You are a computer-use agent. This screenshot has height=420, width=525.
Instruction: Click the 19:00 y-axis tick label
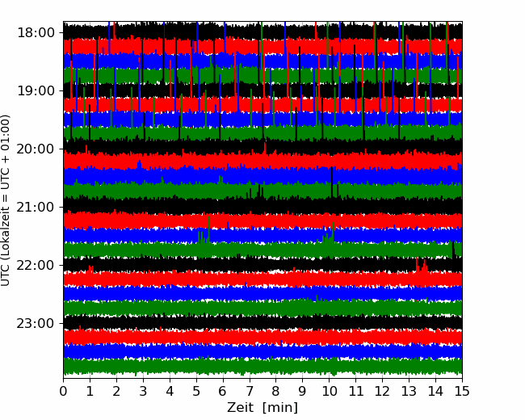(36, 90)
